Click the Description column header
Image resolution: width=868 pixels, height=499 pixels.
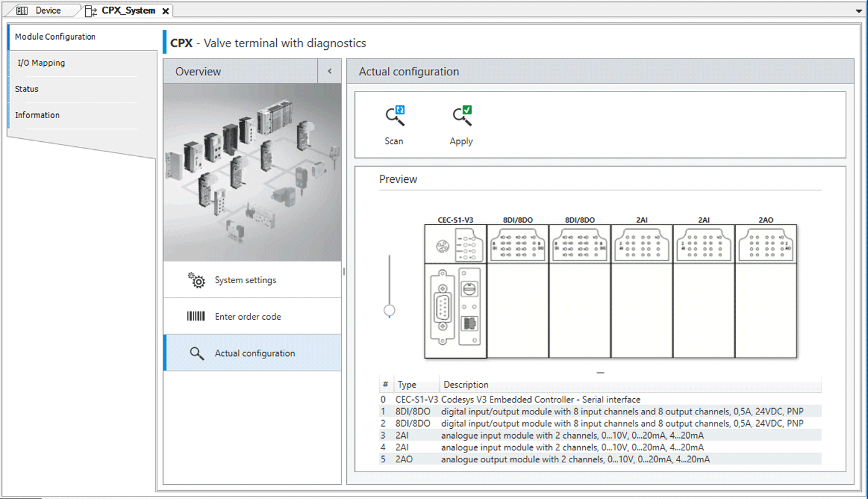pyautogui.click(x=630, y=385)
